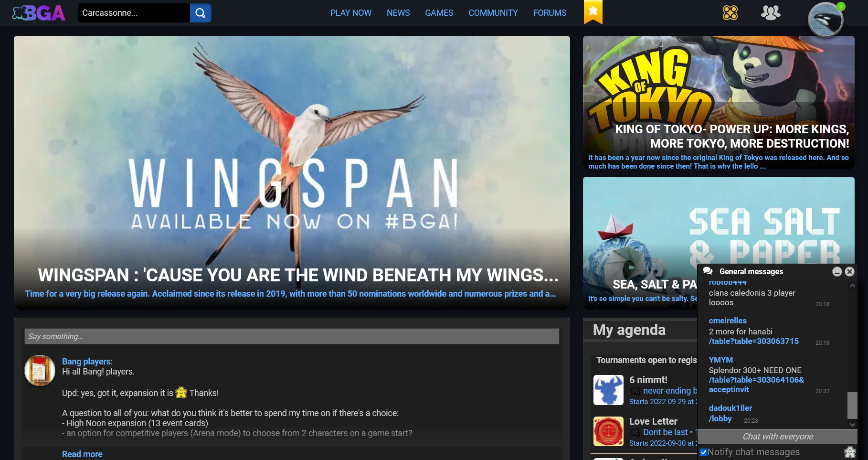Open the King of Tokyo news card
Viewport: 868px width, 460px height.
coord(719,102)
